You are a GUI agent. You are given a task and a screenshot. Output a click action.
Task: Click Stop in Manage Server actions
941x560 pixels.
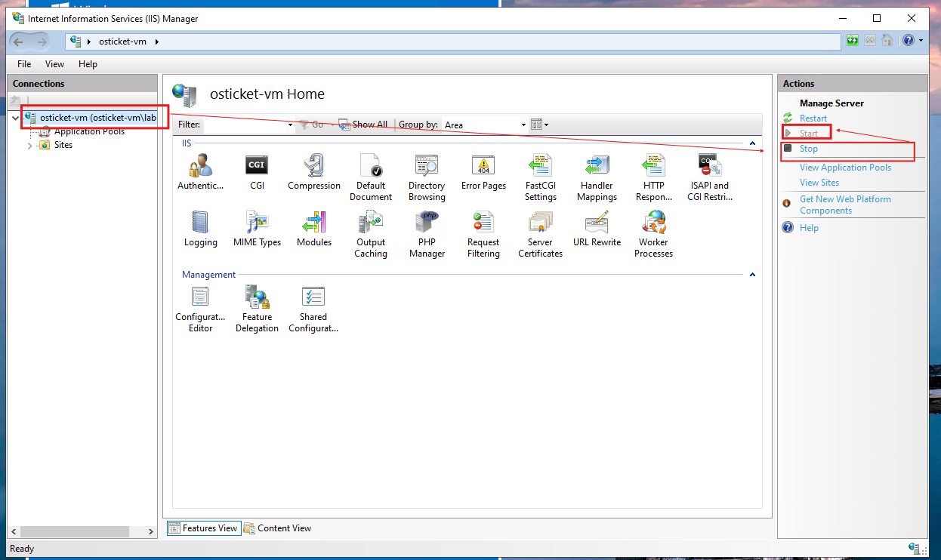(808, 149)
